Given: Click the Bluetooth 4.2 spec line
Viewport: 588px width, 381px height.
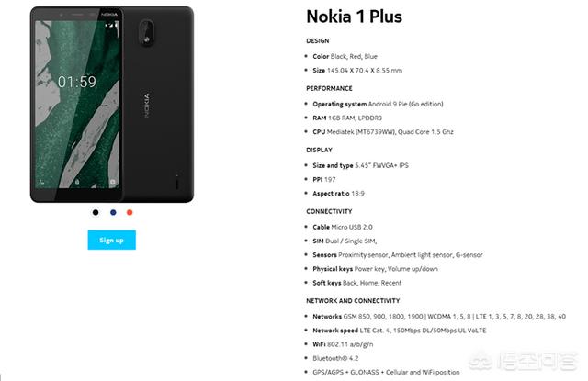Looking at the screenshot, I should pyautogui.click(x=335, y=358).
